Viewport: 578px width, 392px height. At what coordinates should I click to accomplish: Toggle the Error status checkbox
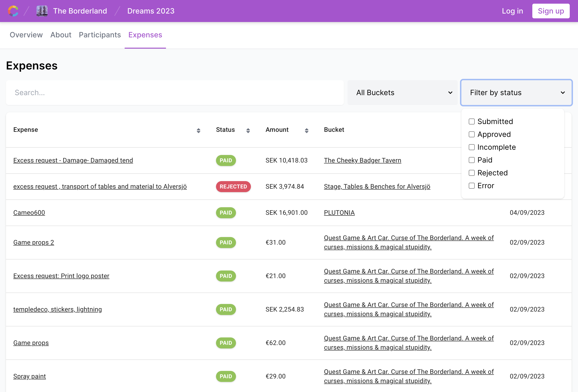pos(471,186)
